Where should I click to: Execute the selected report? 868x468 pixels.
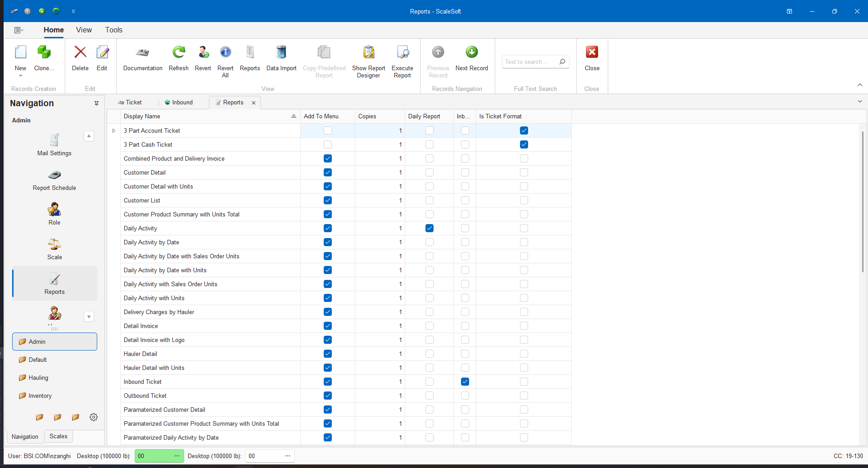click(402, 62)
